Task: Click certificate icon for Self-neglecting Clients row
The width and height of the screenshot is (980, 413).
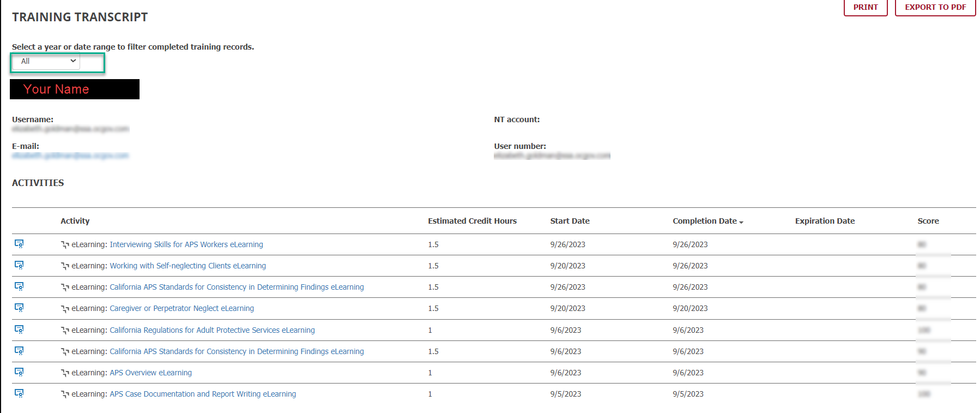Action: click(x=19, y=265)
